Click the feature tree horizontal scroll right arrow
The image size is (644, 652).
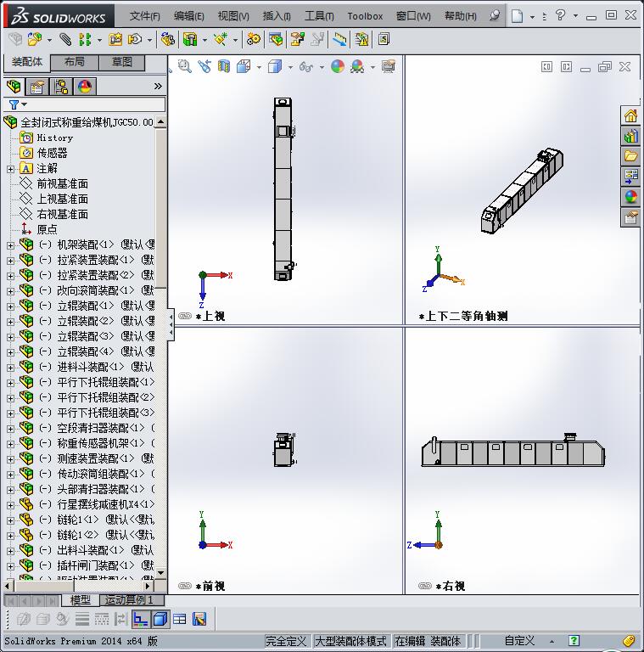click(148, 586)
